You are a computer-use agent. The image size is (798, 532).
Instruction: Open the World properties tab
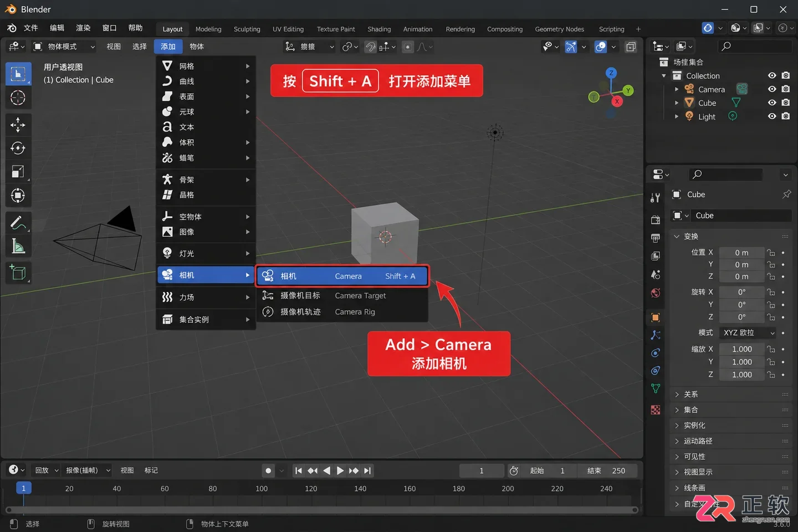tap(656, 293)
